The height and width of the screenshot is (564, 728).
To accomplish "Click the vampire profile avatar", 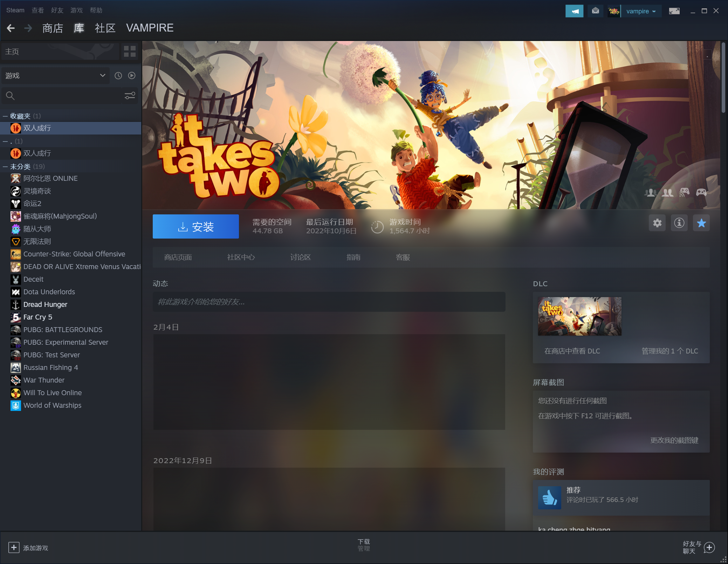I will [614, 11].
